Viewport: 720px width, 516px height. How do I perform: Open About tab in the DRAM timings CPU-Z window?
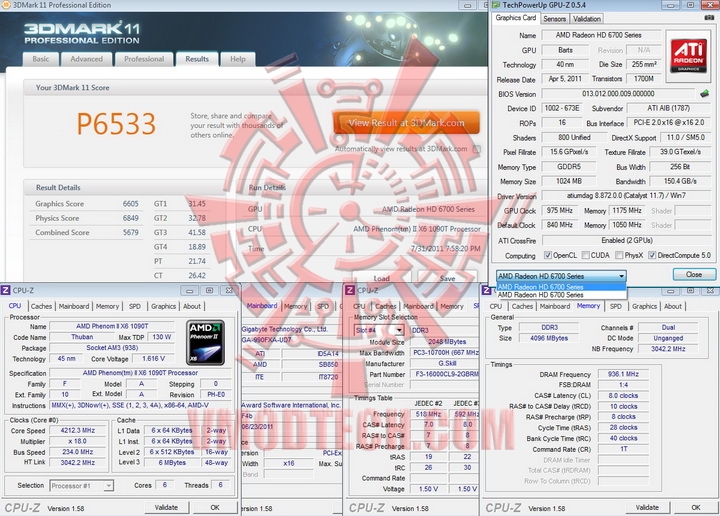pos(673,306)
